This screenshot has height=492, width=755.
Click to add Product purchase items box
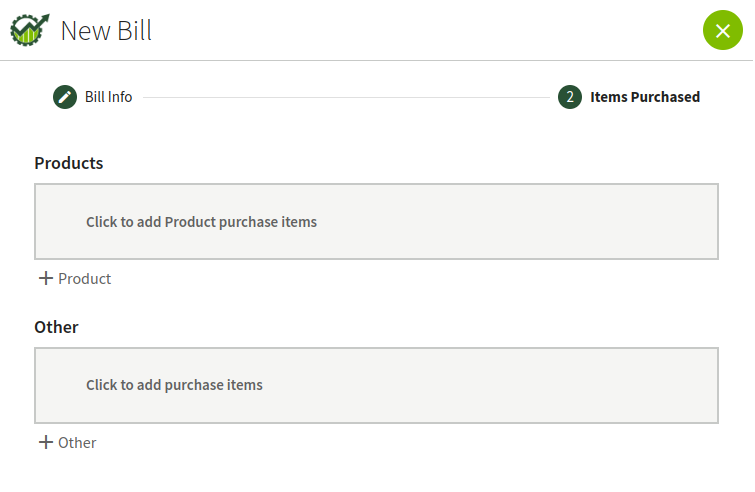(x=376, y=221)
